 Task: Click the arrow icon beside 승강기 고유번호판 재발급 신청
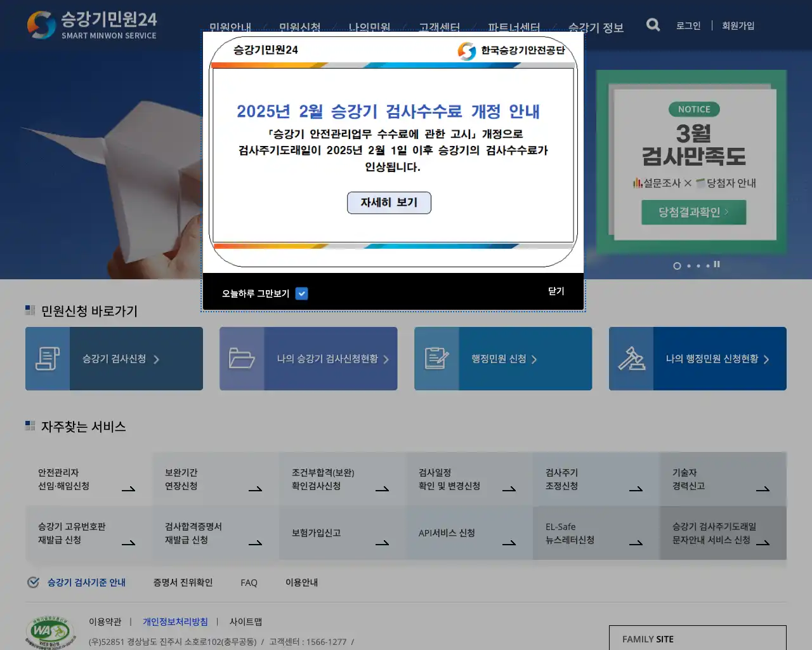[x=129, y=543]
